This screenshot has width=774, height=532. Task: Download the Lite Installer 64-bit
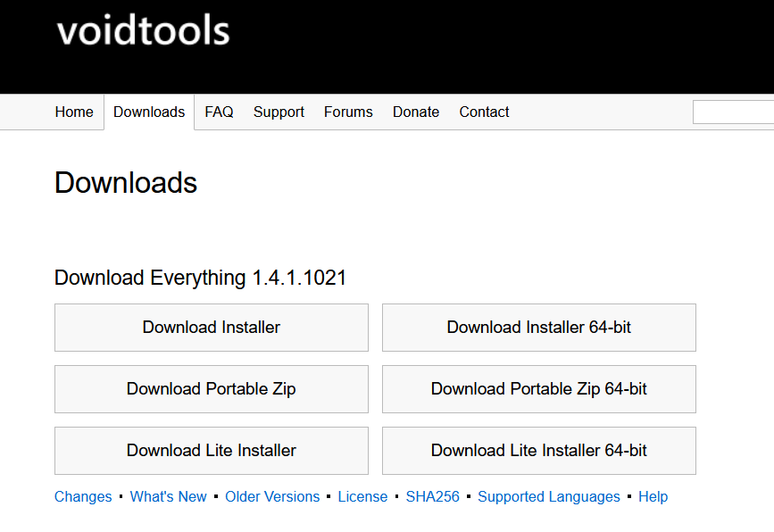(x=538, y=451)
